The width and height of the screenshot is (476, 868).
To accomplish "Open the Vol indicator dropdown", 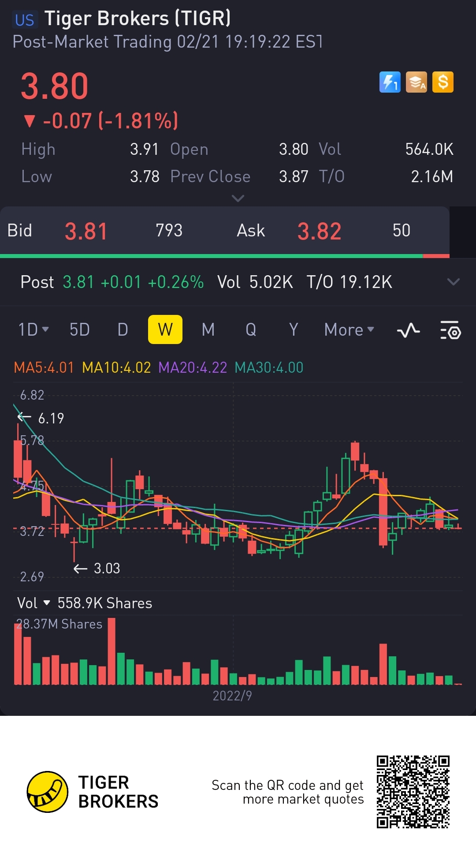I will pyautogui.click(x=33, y=603).
